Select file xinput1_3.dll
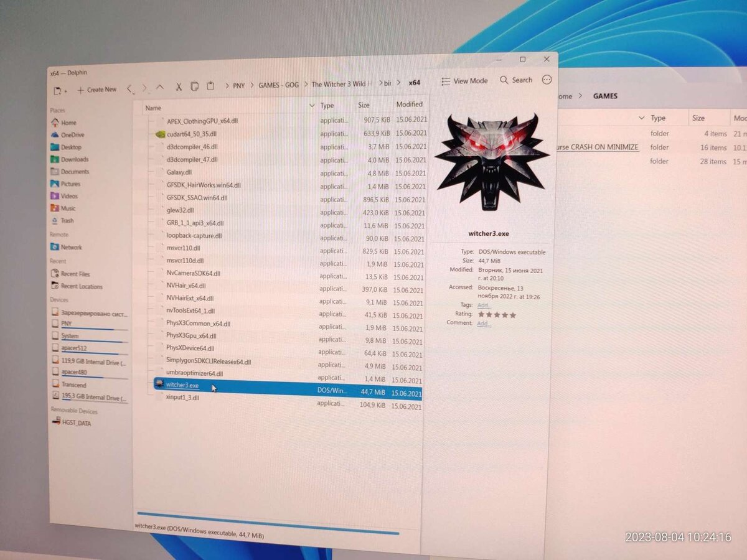 182,397
